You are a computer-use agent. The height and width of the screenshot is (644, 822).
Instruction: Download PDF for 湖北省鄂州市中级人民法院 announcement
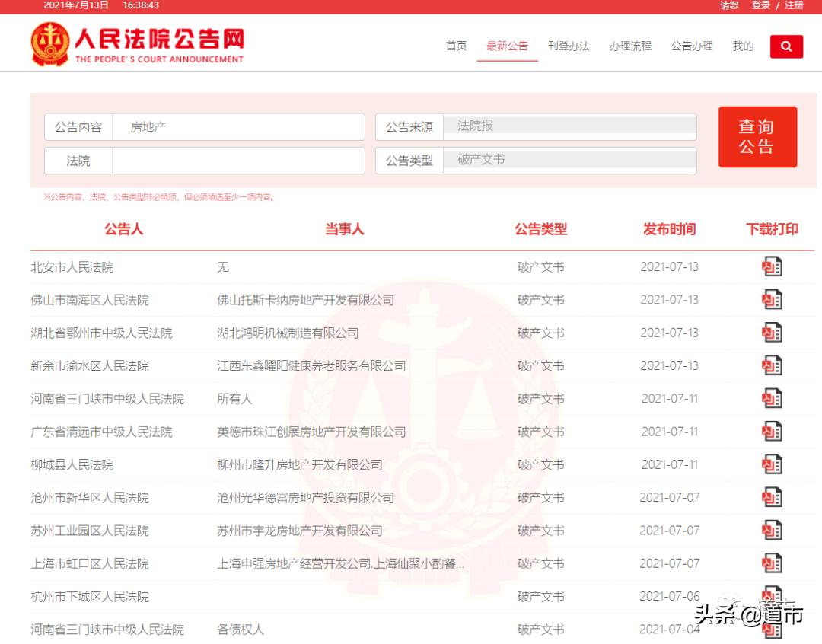coord(772,333)
